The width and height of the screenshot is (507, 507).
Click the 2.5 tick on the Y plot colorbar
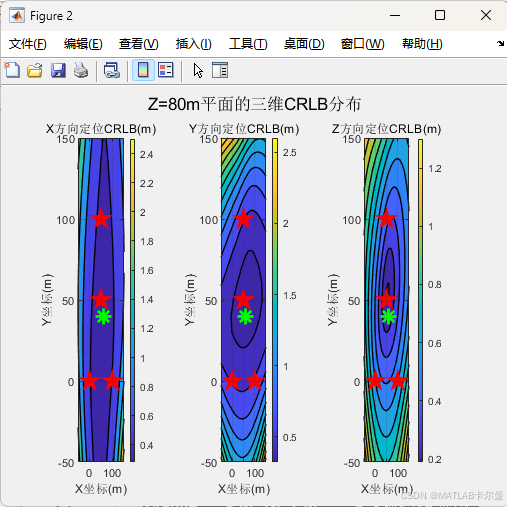289,153
